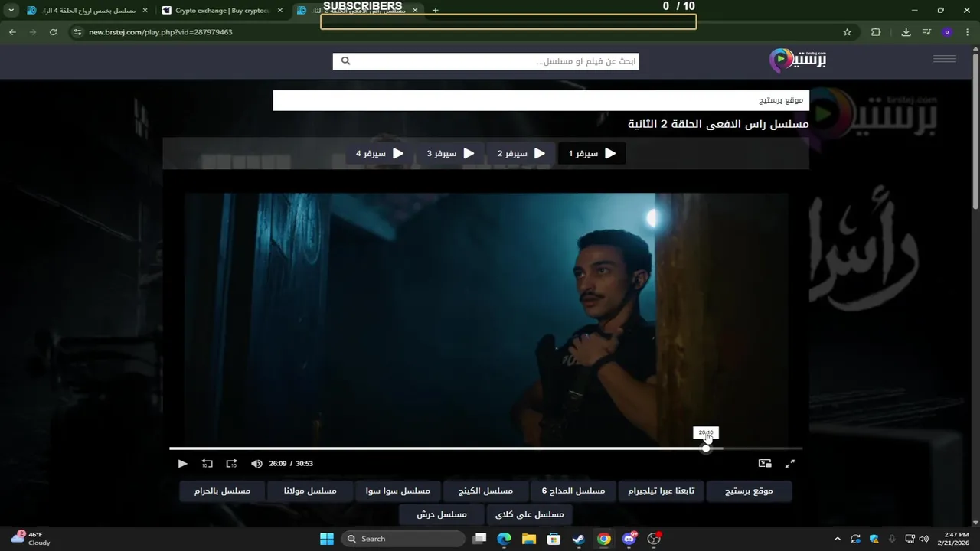Launch Microsoft Edge from the taskbar
The height and width of the screenshot is (551, 980).
click(x=504, y=539)
